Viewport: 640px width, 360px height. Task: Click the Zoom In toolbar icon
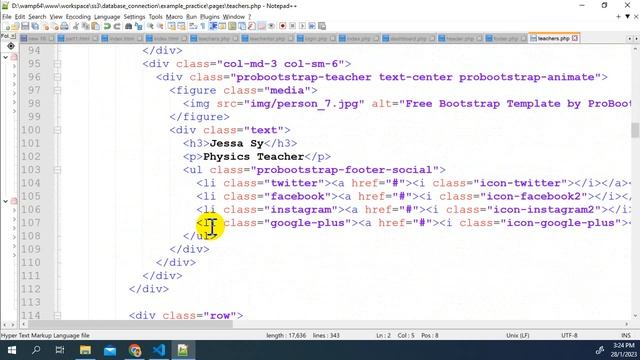(x=150, y=26)
